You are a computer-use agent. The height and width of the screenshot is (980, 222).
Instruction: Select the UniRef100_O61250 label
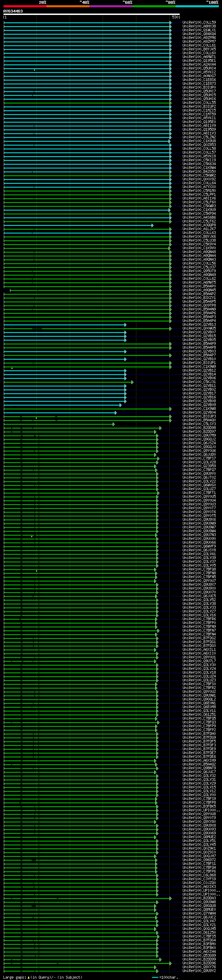coord(199,932)
